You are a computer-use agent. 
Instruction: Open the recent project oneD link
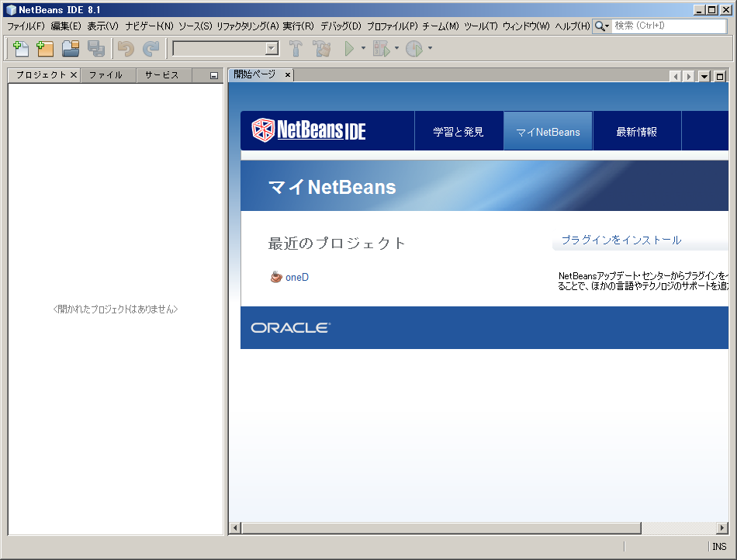coord(297,277)
